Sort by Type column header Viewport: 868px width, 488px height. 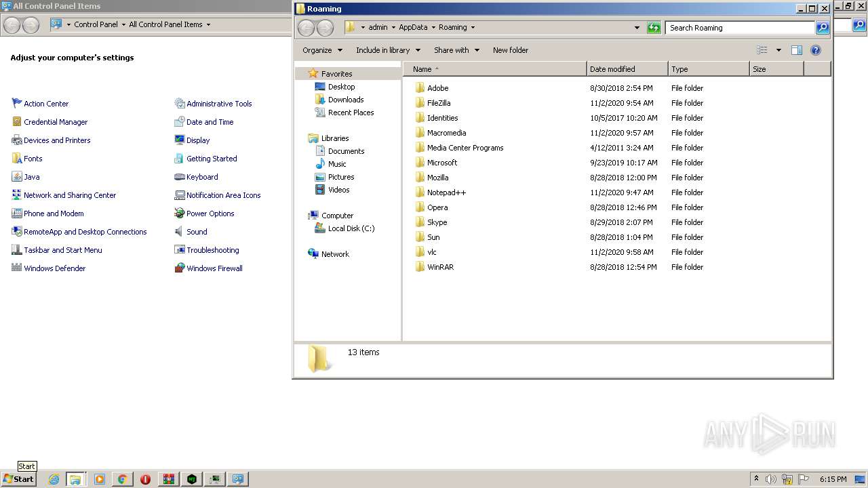point(709,69)
